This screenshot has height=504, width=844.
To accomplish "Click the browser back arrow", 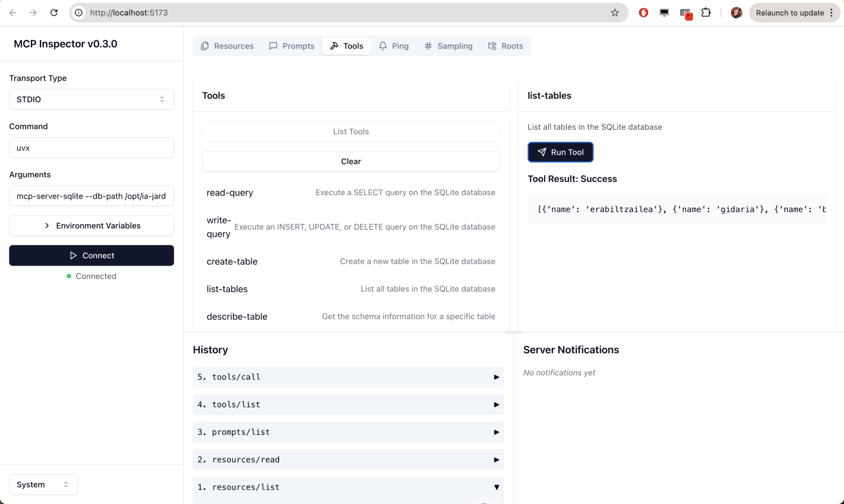I will [13, 13].
